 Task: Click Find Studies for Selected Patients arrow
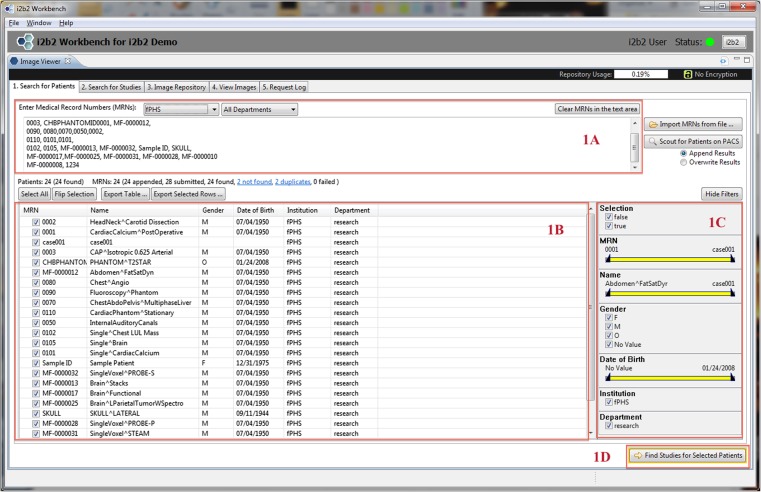click(637, 455)
